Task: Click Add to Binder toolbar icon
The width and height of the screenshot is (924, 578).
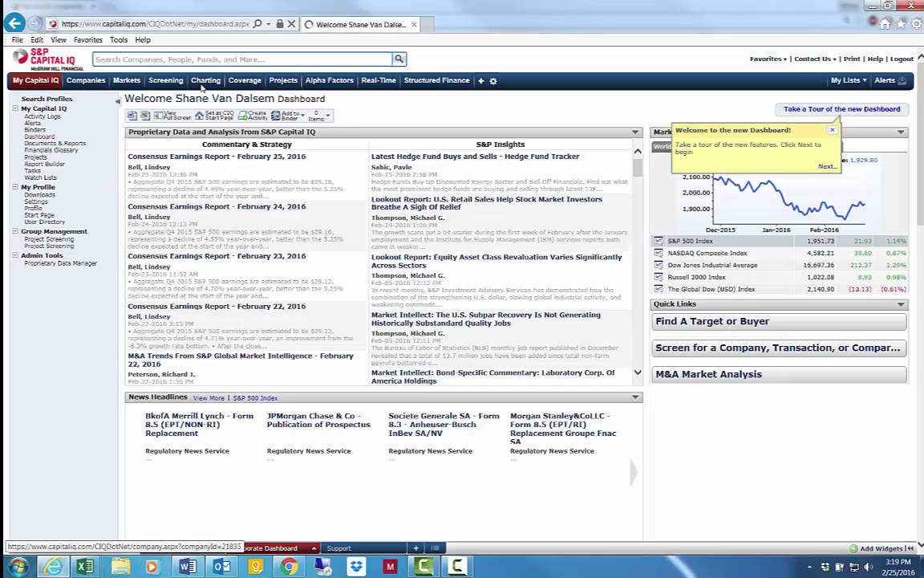Action: [285, 116]
